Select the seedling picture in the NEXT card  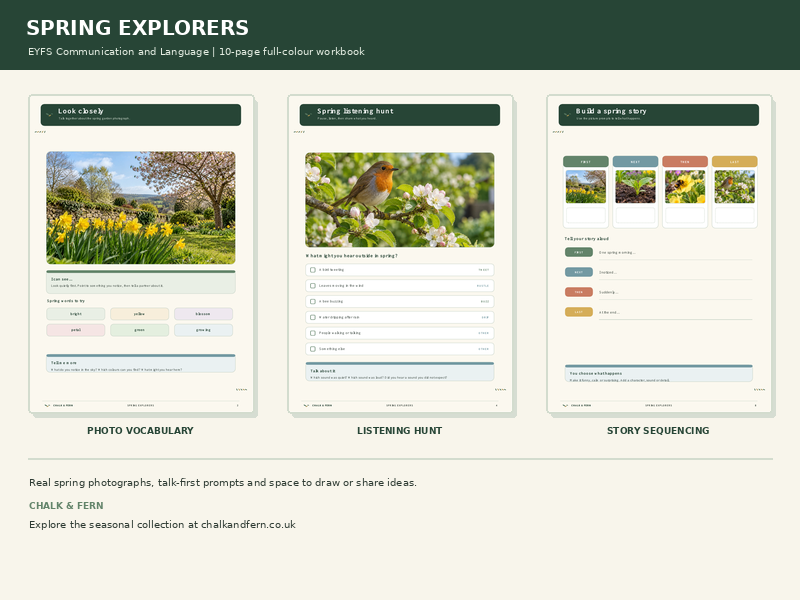click(635, 186)
